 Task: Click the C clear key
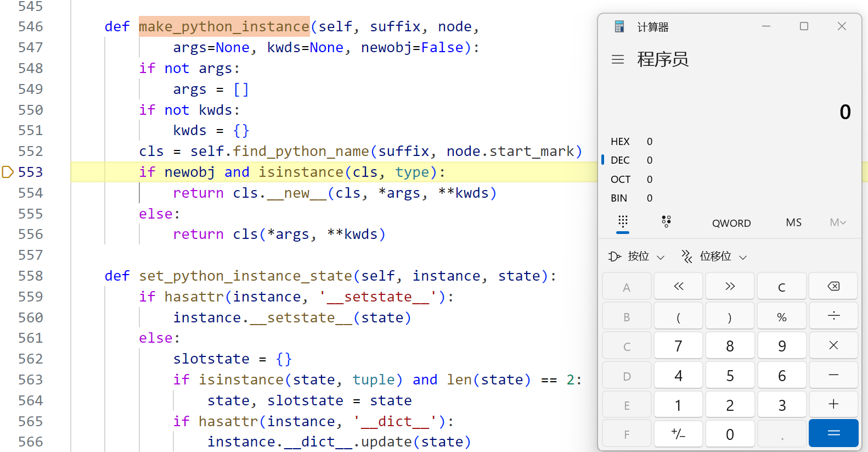[x=782, y=286]
